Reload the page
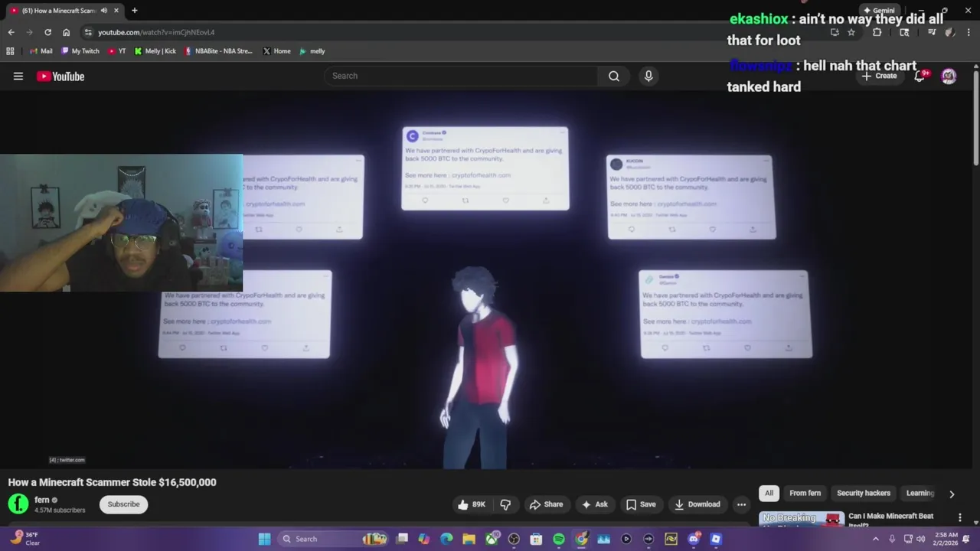980x551 pixels. tap(47, 32)
